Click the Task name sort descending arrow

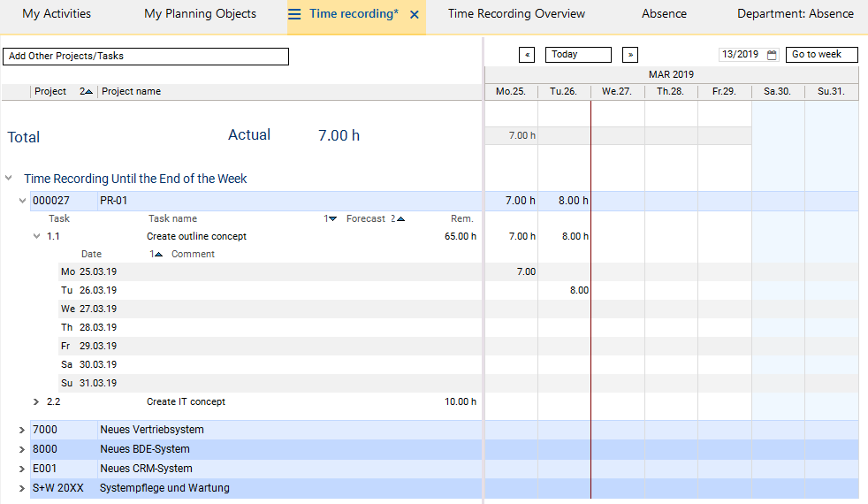[x=331, y=219]
